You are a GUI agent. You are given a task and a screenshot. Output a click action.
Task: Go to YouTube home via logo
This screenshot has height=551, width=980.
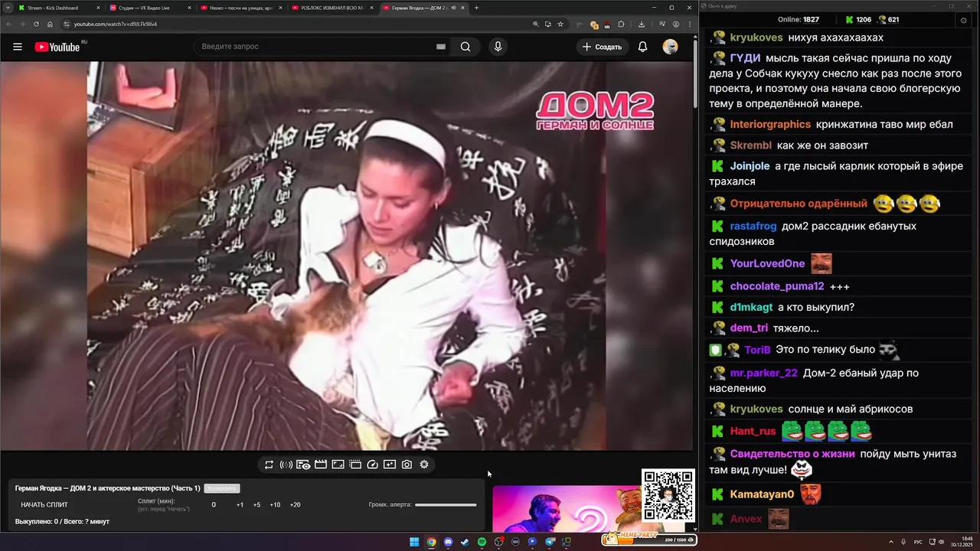pos(57,47)
